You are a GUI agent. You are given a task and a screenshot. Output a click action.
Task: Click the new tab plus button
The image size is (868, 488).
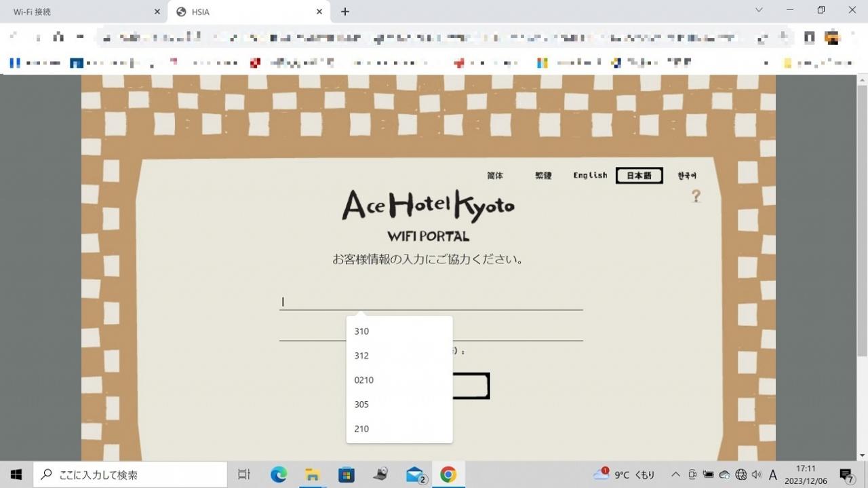coord(344,12)
